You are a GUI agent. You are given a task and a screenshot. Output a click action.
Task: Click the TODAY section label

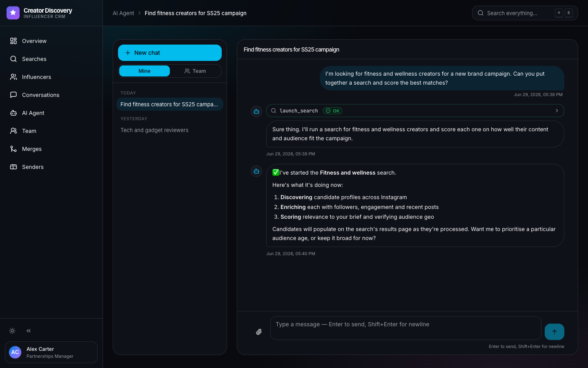[x=128, y=93]
